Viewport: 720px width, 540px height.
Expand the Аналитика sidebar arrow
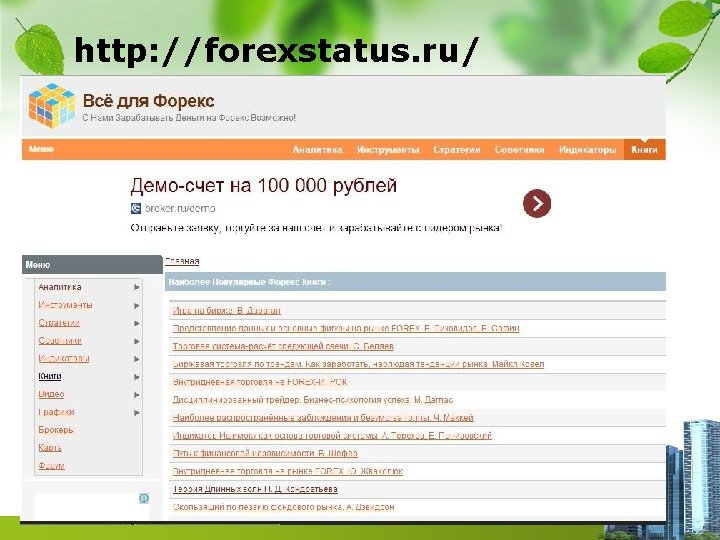click(x=136, y=287)
